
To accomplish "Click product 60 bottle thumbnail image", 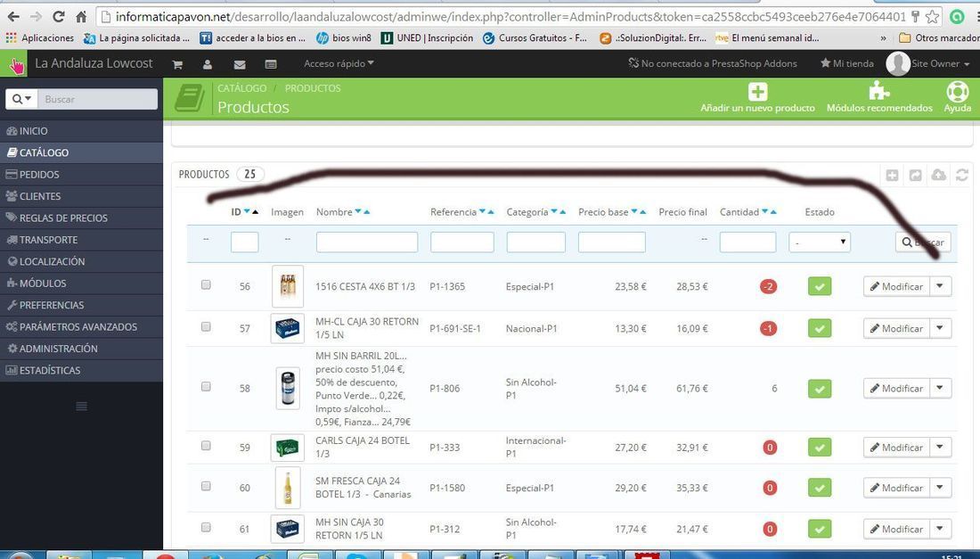I will [288, 488].
